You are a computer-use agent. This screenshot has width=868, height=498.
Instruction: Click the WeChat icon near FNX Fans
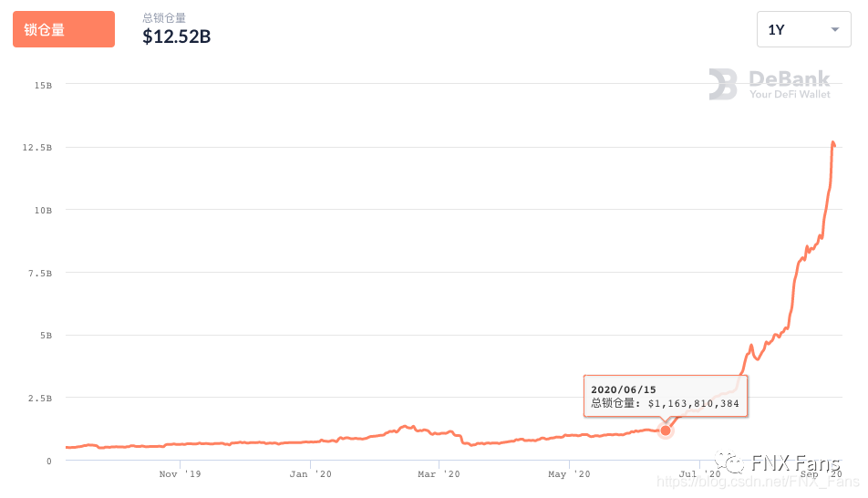click(729, 462)
